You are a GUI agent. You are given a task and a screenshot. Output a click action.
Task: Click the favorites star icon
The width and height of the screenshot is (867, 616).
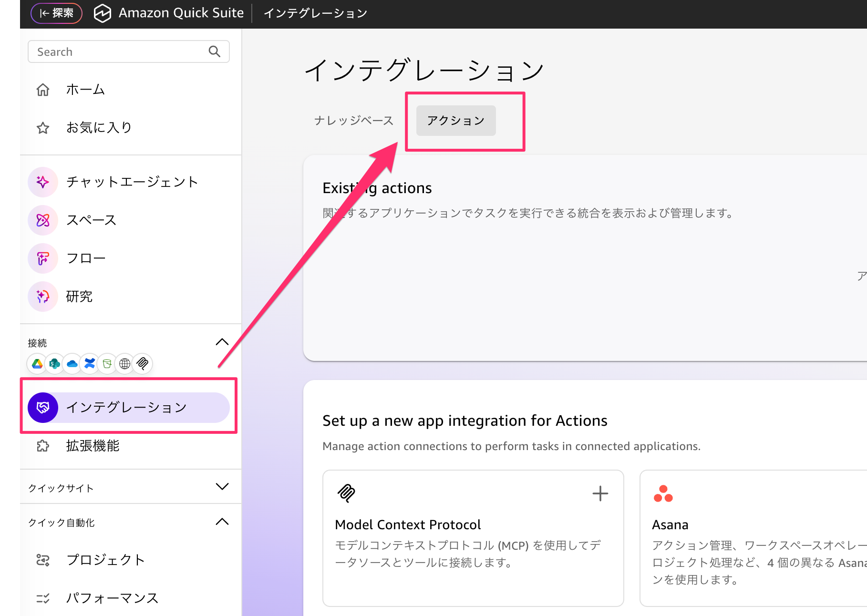pyautogui.click(x=43, y=128)
